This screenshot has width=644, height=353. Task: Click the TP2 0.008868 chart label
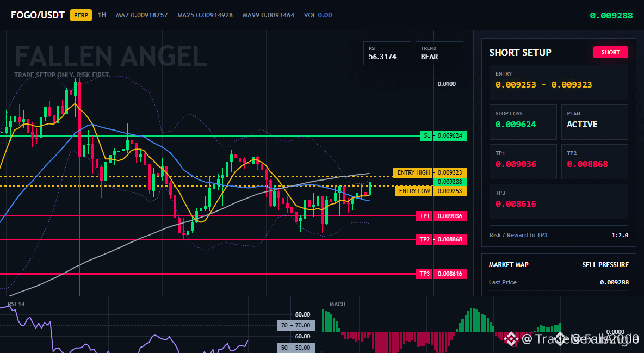[441, 239]
